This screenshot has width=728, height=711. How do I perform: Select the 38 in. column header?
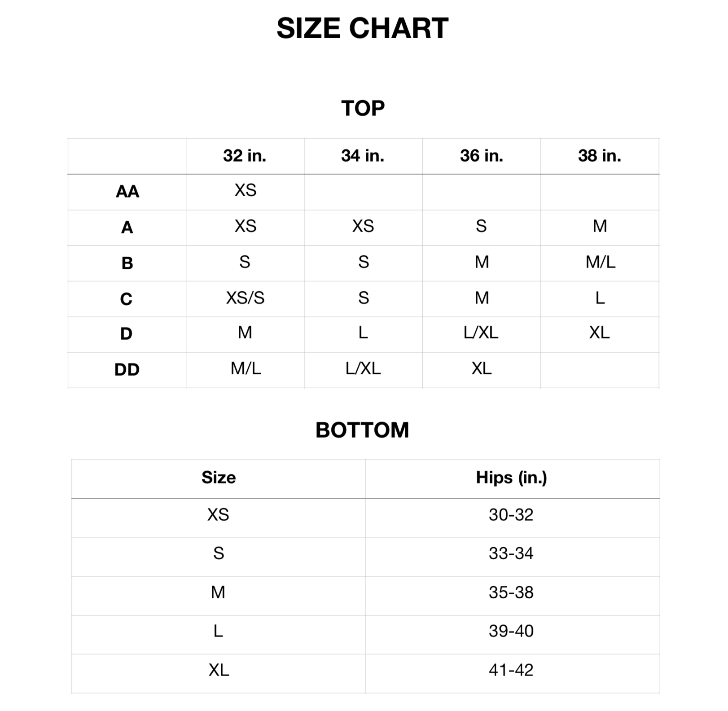coord(600,156)
